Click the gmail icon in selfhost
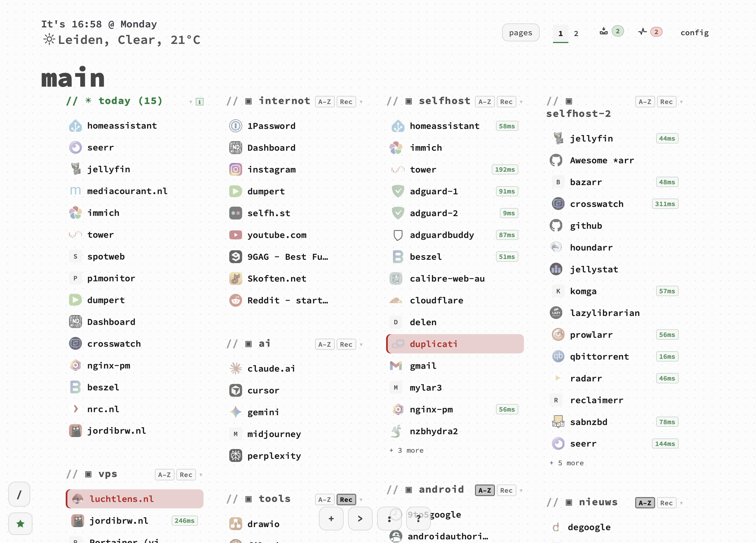This screenshot has width=756, height=543. (x=396, y=366)
